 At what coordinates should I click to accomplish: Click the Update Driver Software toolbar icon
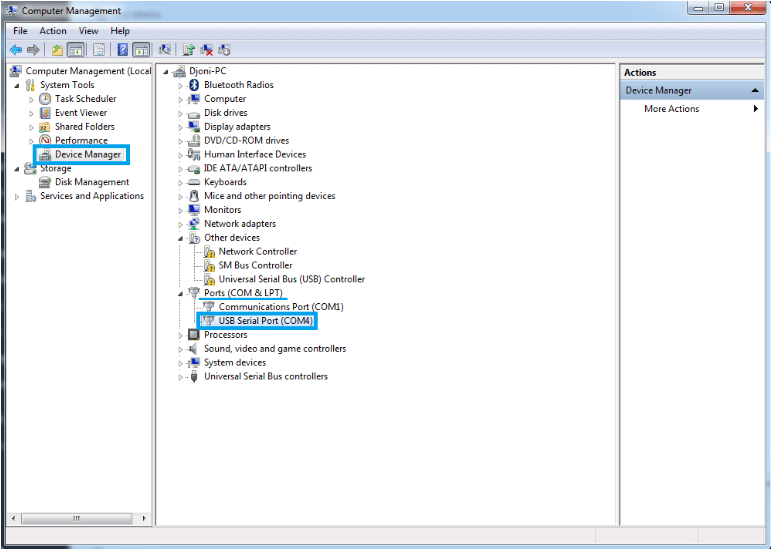click(188, 49)
